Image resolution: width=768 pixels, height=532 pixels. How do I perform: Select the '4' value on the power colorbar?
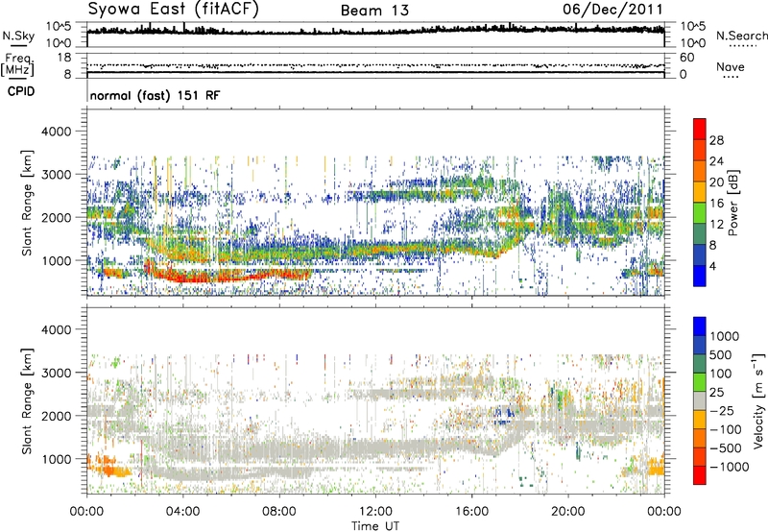point(712,266)
